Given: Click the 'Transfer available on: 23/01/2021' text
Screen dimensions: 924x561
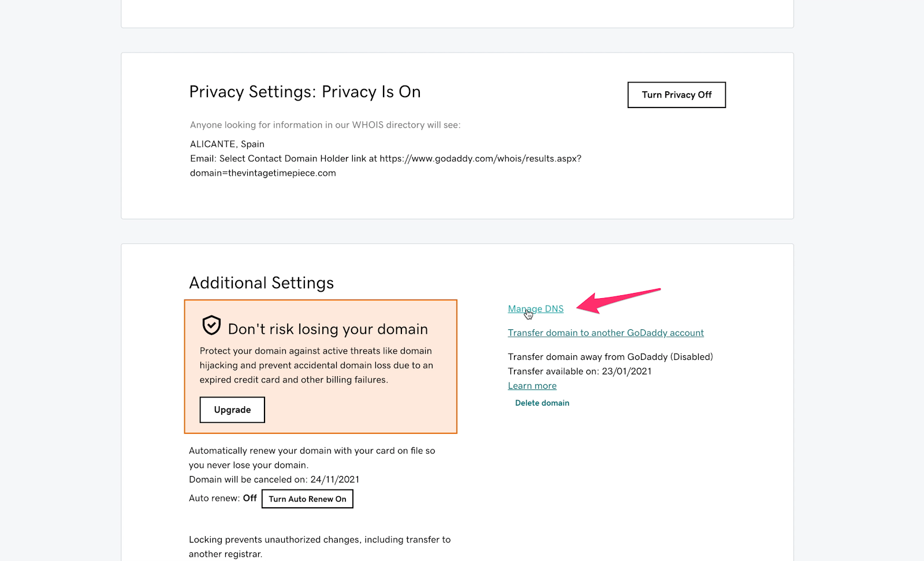Looking at the screenshot, I should 580,371.
